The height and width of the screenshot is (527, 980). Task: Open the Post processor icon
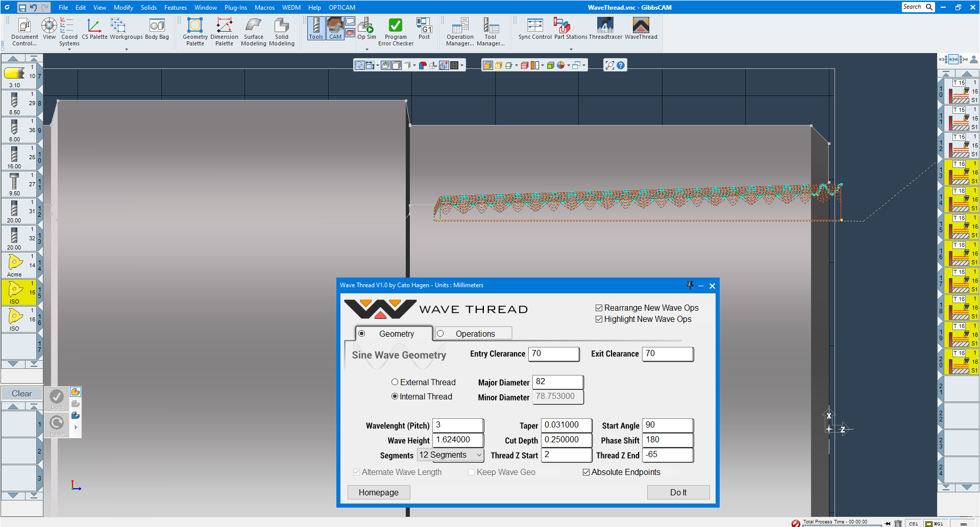click(x=424, y=28)
